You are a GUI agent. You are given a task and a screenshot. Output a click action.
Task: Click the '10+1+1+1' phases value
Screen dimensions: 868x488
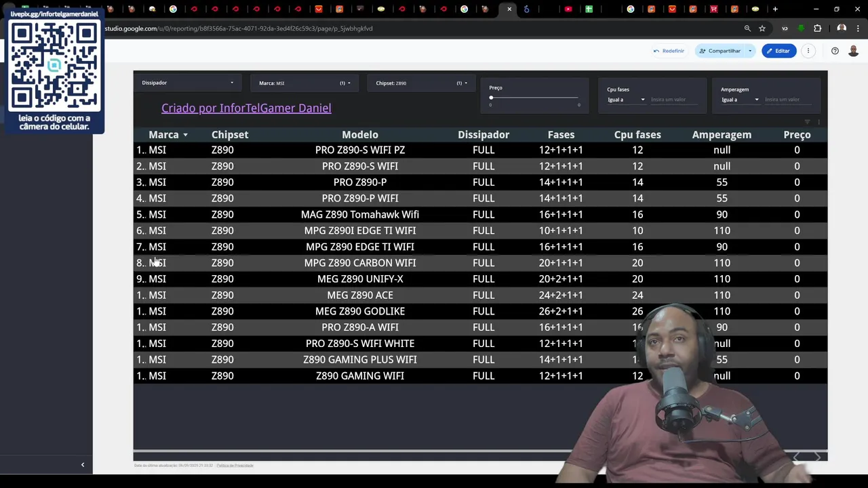point(561,230)
